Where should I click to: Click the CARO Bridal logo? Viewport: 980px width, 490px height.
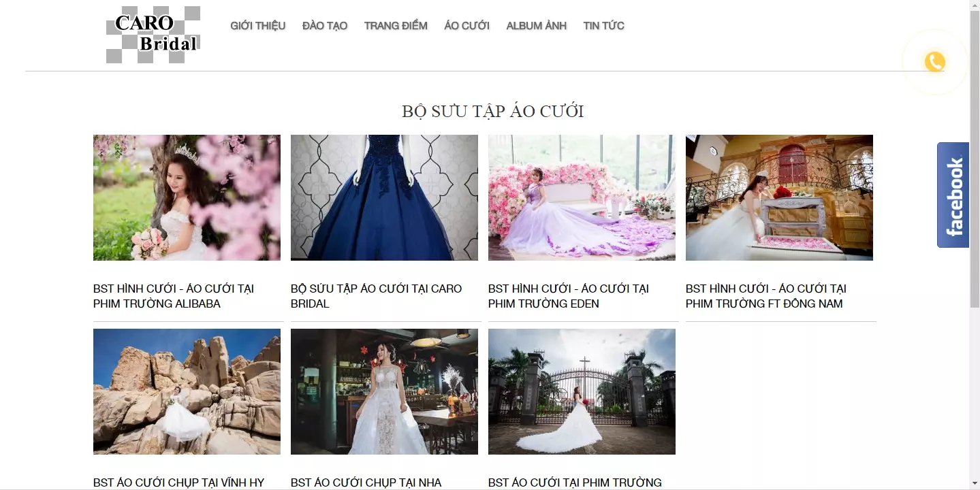point(153,35)
